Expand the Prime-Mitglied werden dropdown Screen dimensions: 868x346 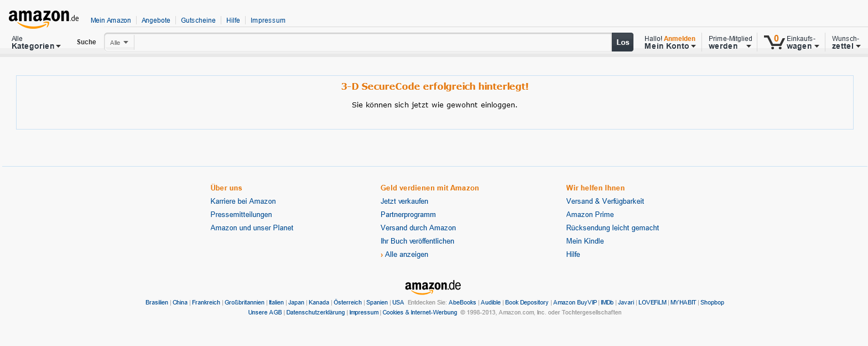click(x=730, y=43)
